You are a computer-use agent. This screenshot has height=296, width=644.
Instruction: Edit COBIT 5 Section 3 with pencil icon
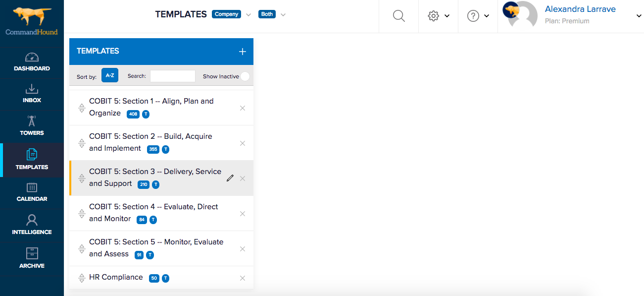(x=230, y=178)
